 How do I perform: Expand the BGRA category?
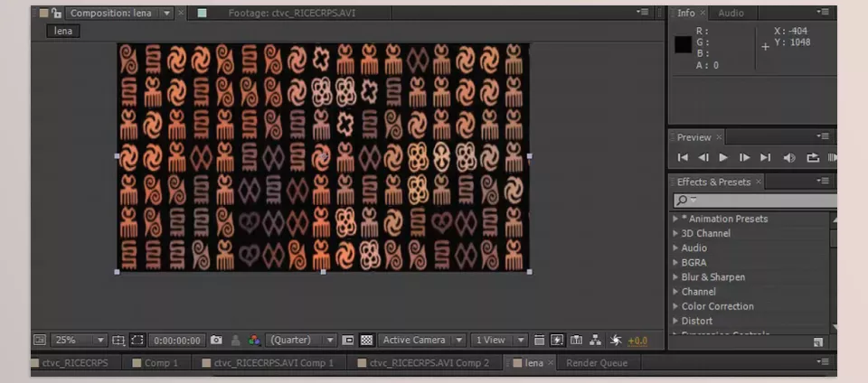tap(675, 263)
